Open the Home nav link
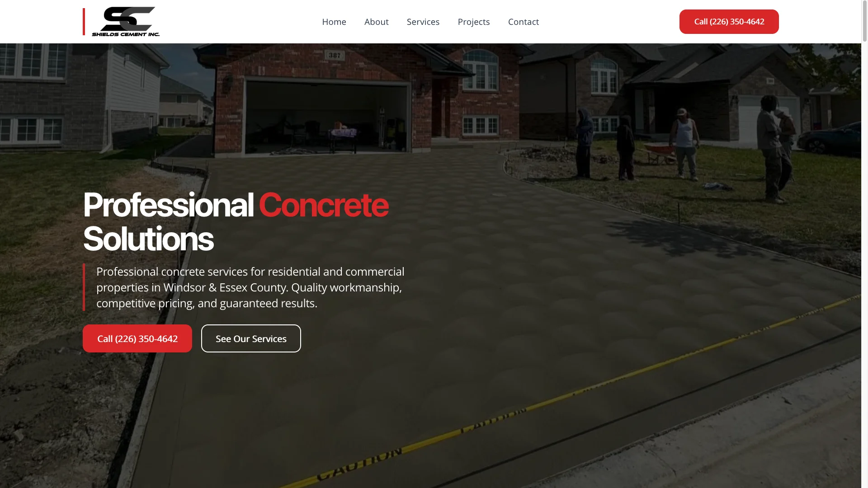This screenshot has width=868, height=488. pyautogui.click(x=334, y=22)
